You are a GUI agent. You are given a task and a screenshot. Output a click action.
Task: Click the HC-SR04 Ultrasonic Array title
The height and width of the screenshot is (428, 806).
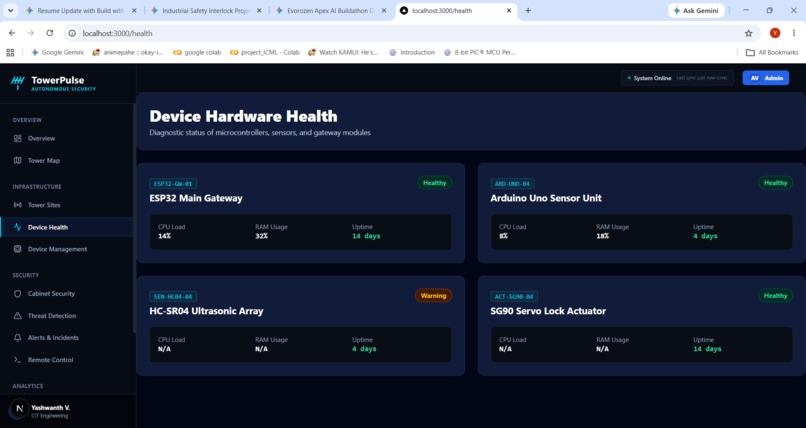pyautogui.click(x=206, y=311)
